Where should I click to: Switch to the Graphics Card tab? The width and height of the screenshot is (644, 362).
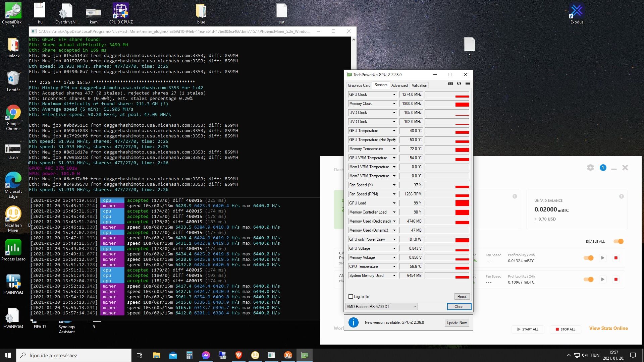coord(359,85)
